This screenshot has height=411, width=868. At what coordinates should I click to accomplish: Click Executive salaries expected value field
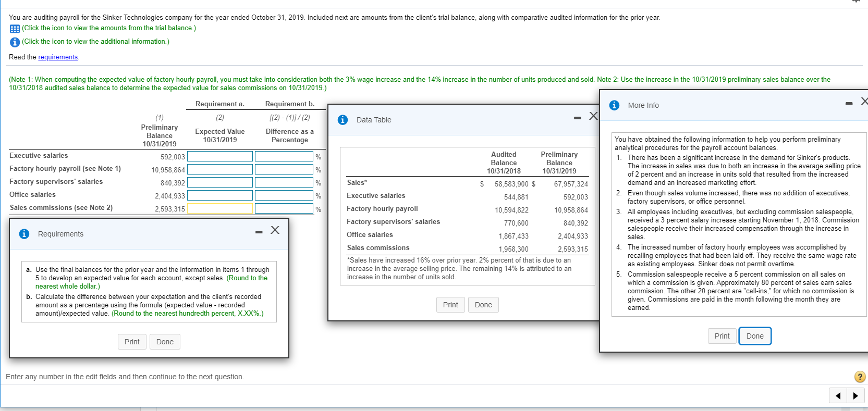[220, 156]
